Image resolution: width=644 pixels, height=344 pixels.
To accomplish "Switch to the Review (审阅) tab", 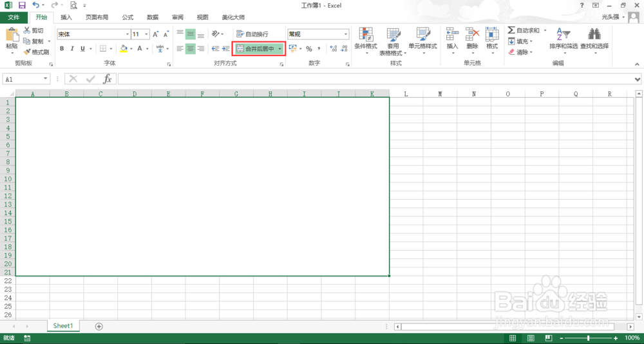I will click(178, 17).
